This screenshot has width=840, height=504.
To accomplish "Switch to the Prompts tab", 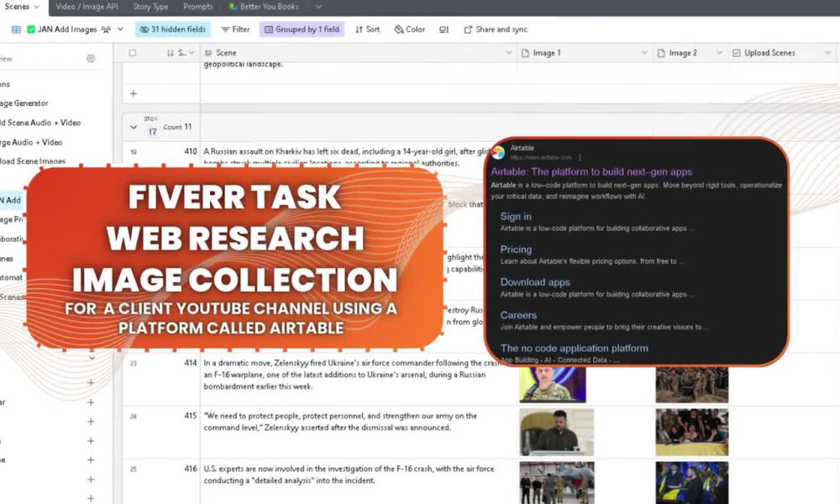I will tap(197, 7).
